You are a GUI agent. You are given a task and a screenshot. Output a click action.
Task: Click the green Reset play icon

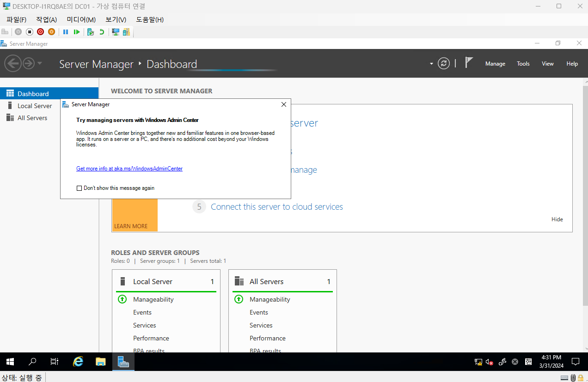point(77,32)
